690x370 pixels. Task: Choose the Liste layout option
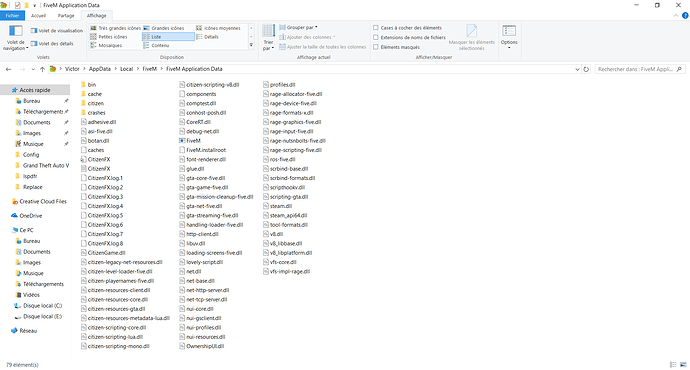pos(168,37)
